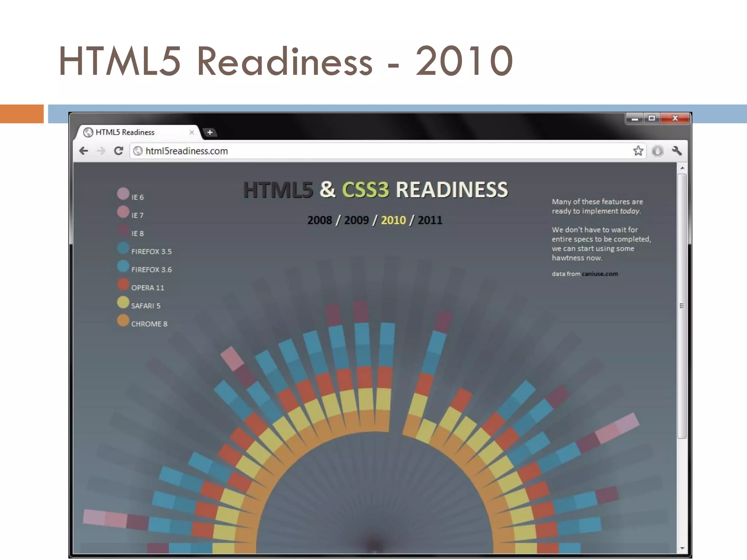Close the HTML5 Readiness tab
Viewport: 747px width, 560px height.
(191, 132)
